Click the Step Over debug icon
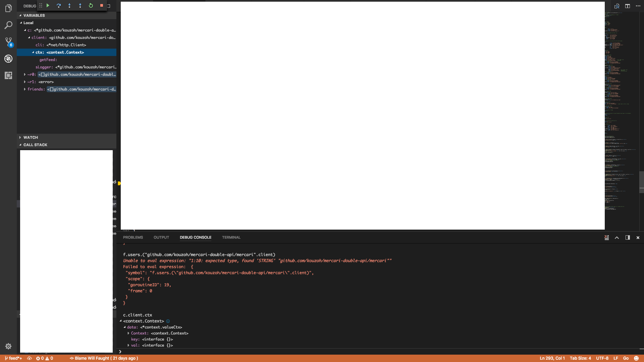The width and height of the screenshot is (644, 362). click(59, 5)
